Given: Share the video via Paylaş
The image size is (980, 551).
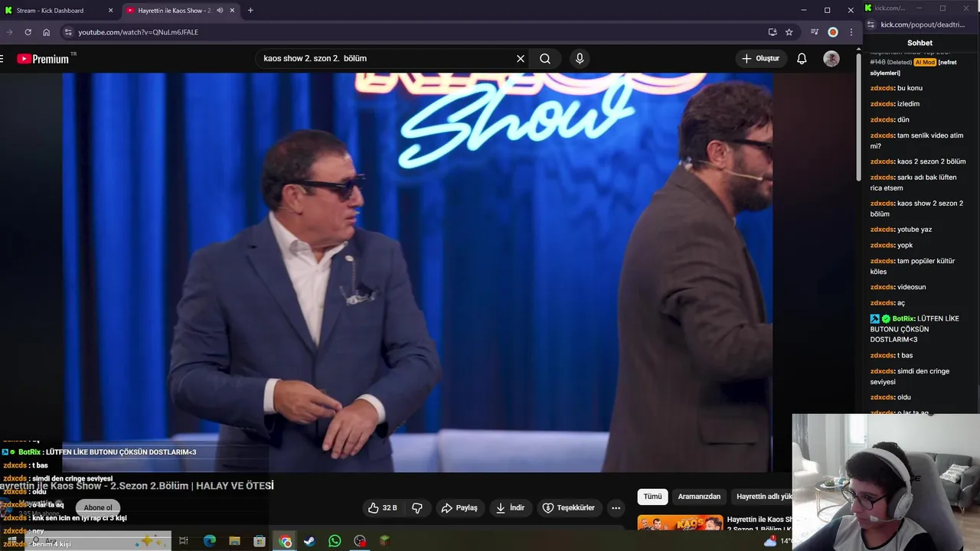Looking at the screenshot, I should [x=459, y=507].
